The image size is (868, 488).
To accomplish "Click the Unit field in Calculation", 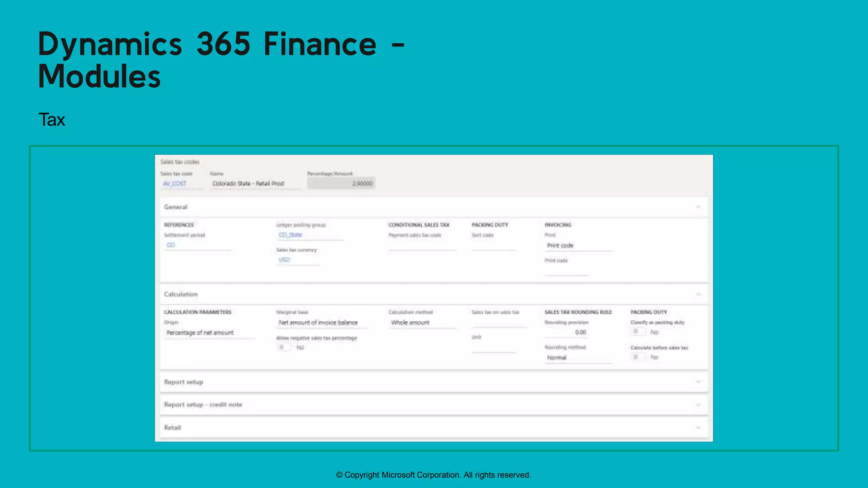I will coord(494,347).
